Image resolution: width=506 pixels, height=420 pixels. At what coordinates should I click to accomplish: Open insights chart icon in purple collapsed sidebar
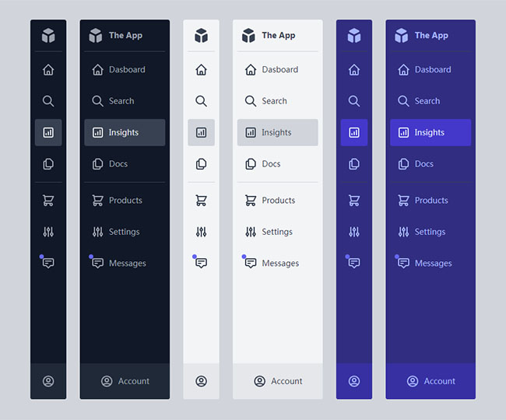[x=354, y=133]
